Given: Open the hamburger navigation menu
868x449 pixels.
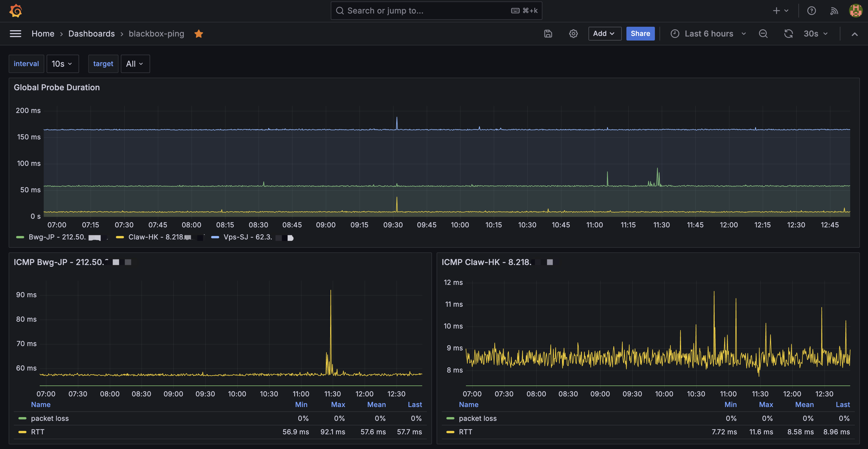Looking at the screenshot, I should [16, 34].
